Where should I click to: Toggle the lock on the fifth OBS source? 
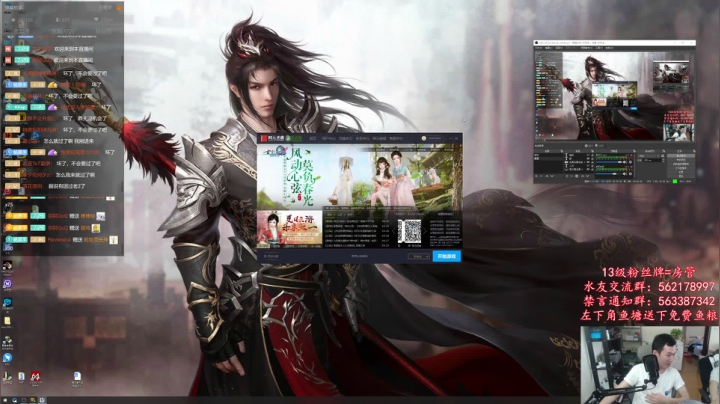pos(592,169)
